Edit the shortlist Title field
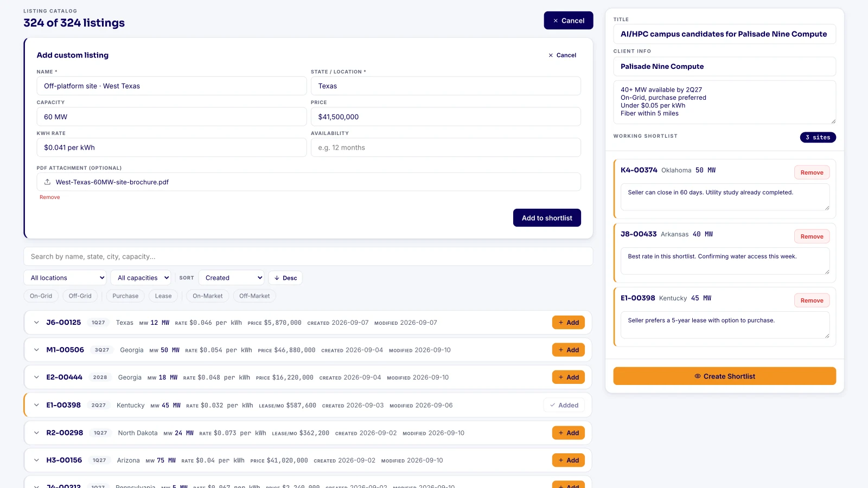 [725, 34]
